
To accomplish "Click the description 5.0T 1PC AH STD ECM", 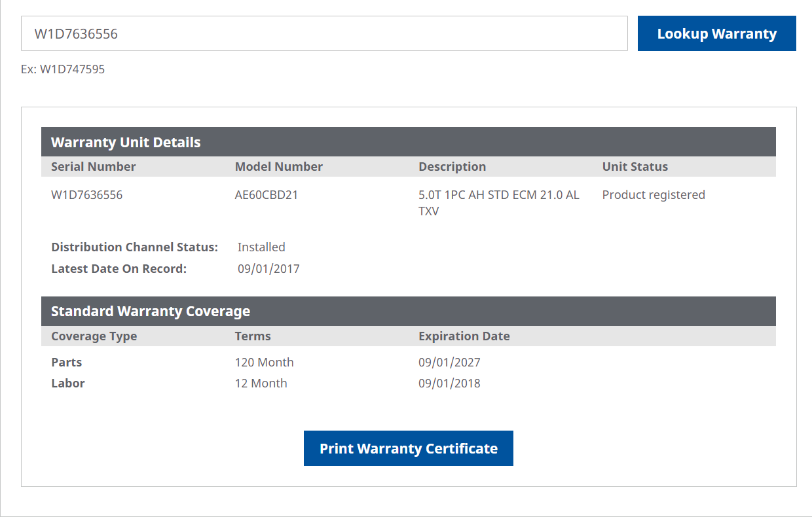I will pyautogui.click(x=499, y=194).
